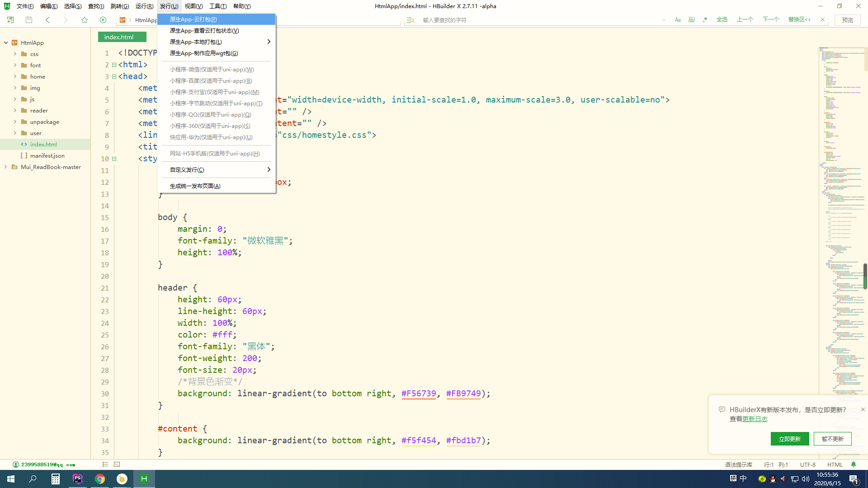The height and width of the screenshot is (488, 868).
Task: Open the 查找(I) menu
Action: [96, 6]
